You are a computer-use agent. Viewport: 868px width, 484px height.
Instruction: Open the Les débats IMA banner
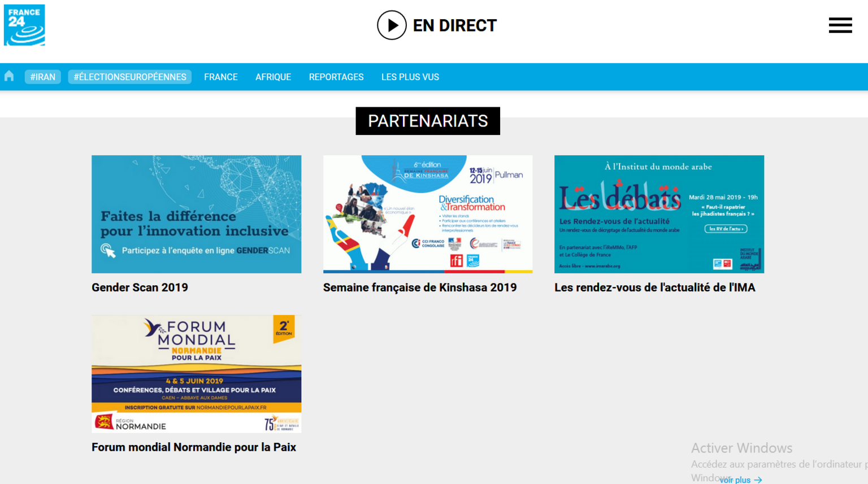pos(659,214)
